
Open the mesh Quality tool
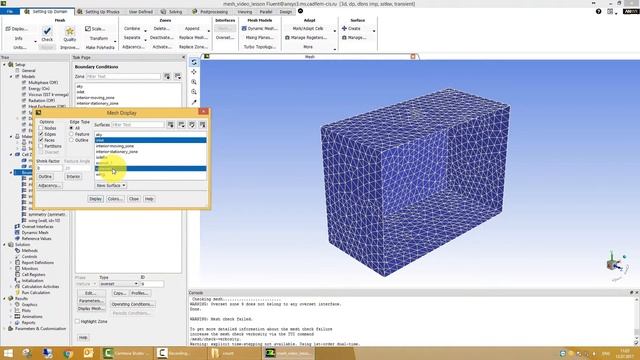[x=70, y=34]
